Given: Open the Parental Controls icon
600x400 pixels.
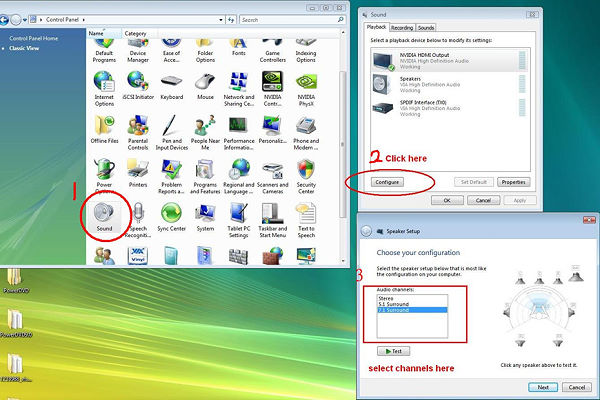Looking at the screenshot, I should point(138,125).
